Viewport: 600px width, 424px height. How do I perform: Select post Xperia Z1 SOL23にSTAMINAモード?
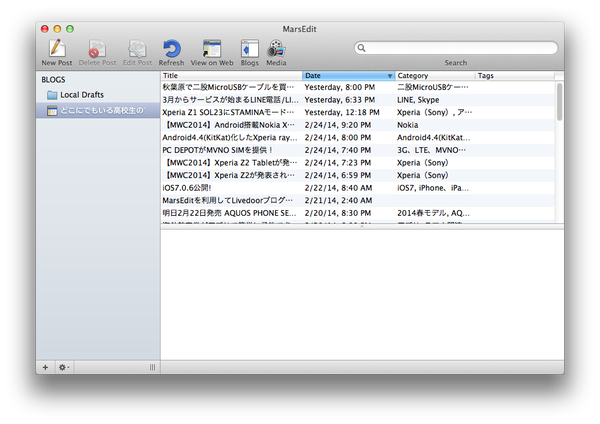228,112
